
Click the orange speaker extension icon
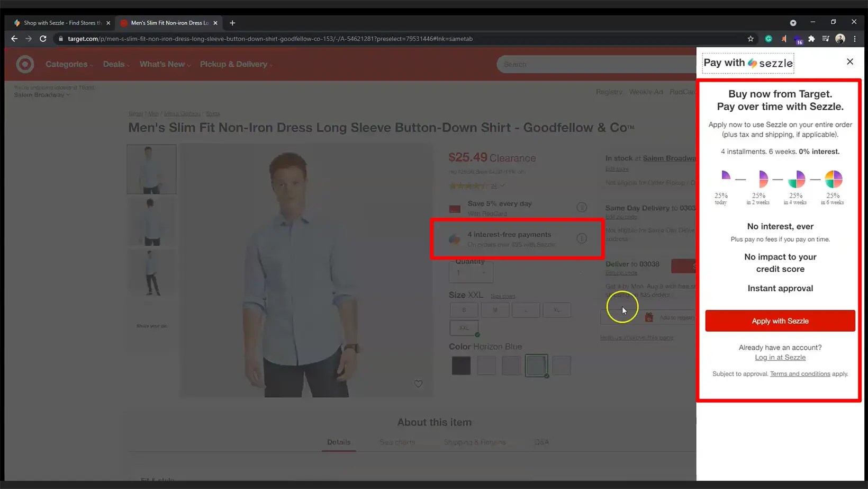(783, 39)
